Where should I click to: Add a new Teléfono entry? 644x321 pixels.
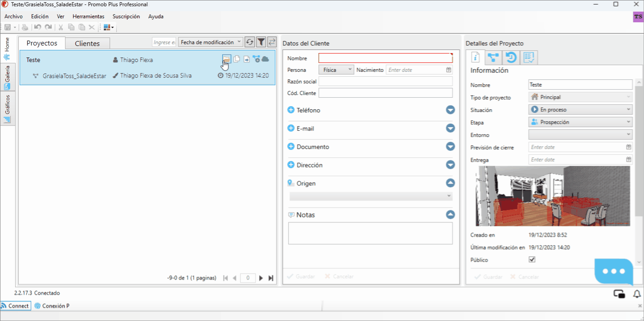(x=291, y=110)
